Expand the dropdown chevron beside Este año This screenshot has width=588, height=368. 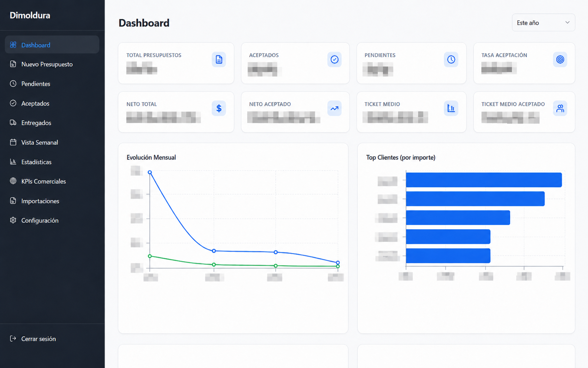click(x=567, y=23)
